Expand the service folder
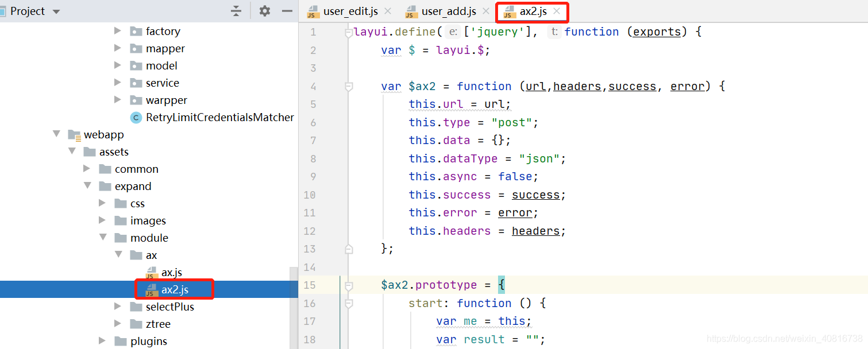Screen dimensions: 868x349 118,83
